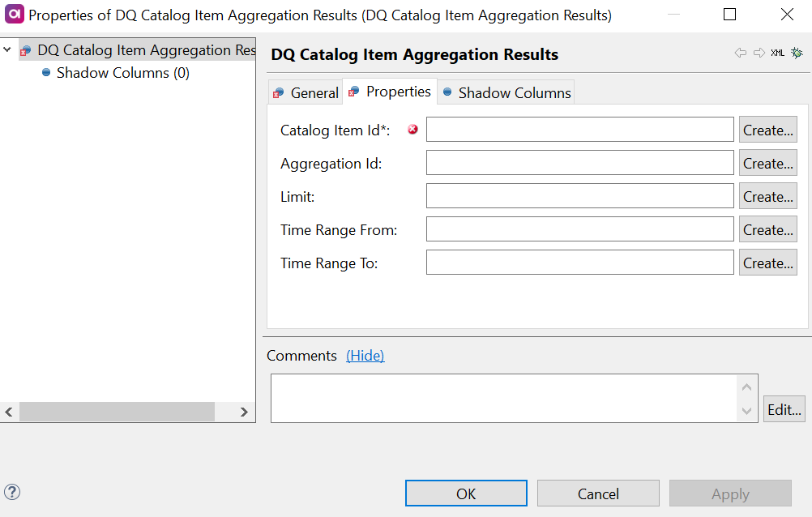Click the back navigation arrow icon

[740, 52]
